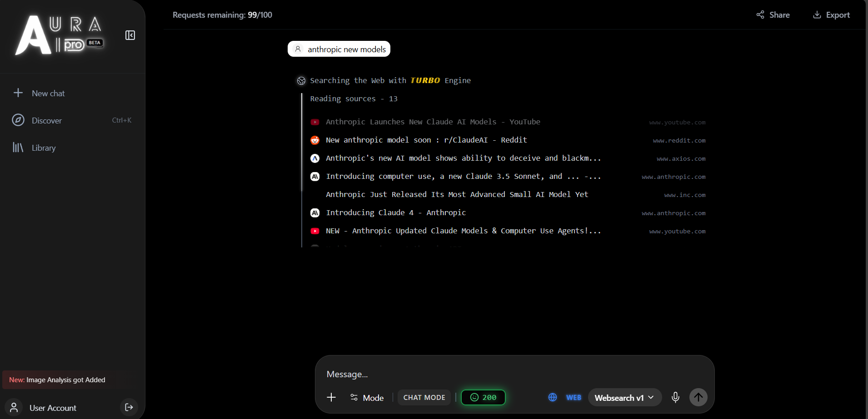
Task: Click the logout icon beside User Account
Action: pos(129,407)
